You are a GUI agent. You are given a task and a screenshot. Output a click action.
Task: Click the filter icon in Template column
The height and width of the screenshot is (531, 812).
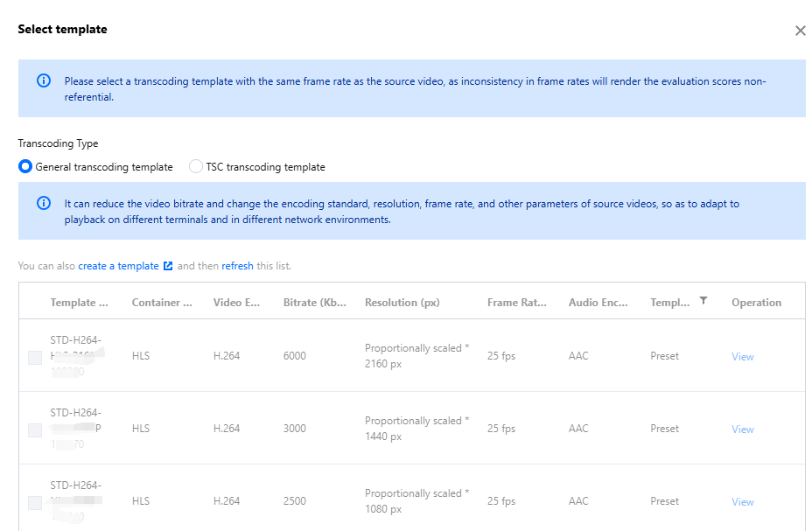click(703, 301)
